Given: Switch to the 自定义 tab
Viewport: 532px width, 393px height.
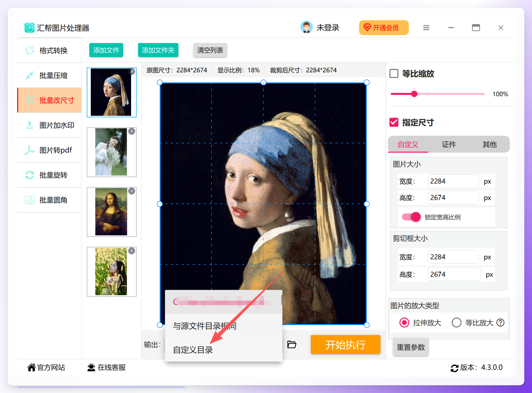Looking at the screenshot, I should 408,144.
